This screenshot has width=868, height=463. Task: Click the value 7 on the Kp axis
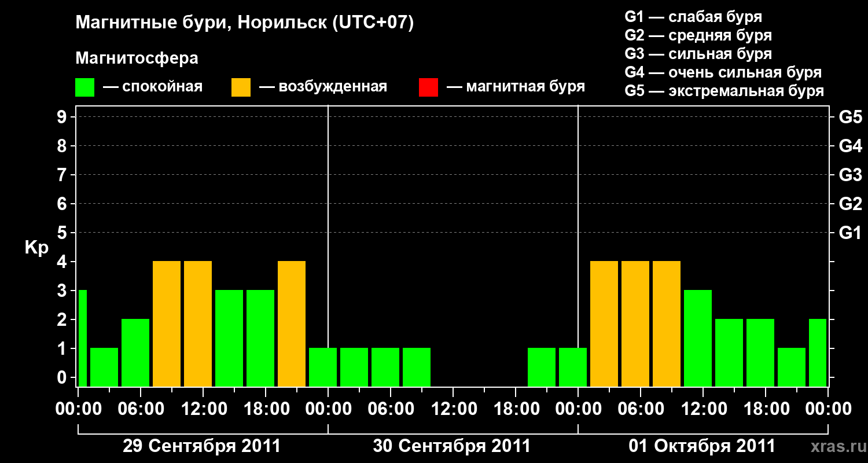point(63,175)
